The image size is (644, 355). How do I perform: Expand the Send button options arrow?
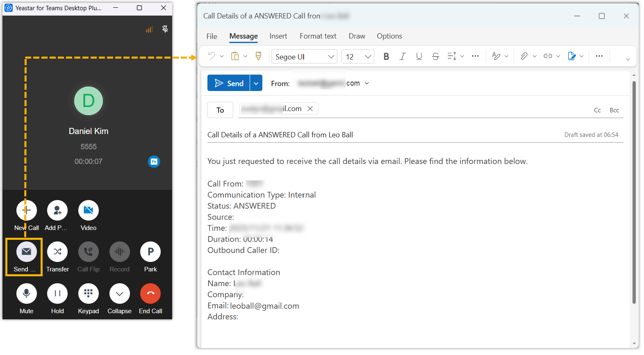[256, 83]
